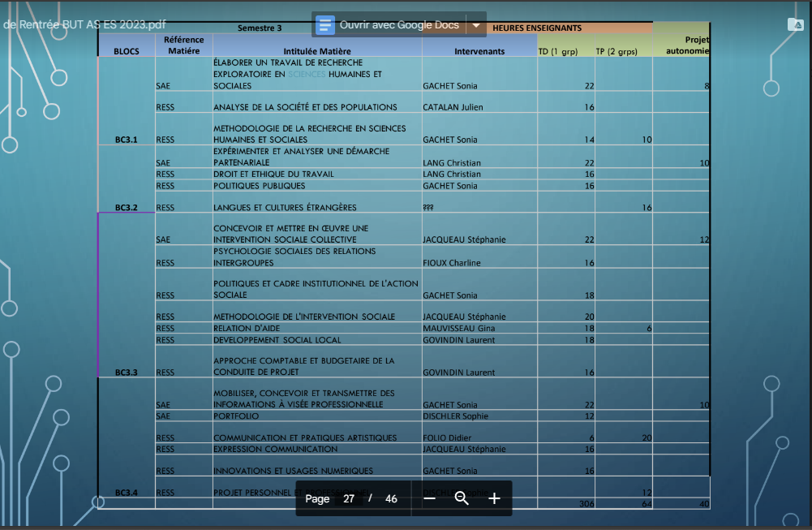Screen dimensions: 812x530
Task: Click the total page count 46
Action: pyautogui.click(x=391, y=498)
